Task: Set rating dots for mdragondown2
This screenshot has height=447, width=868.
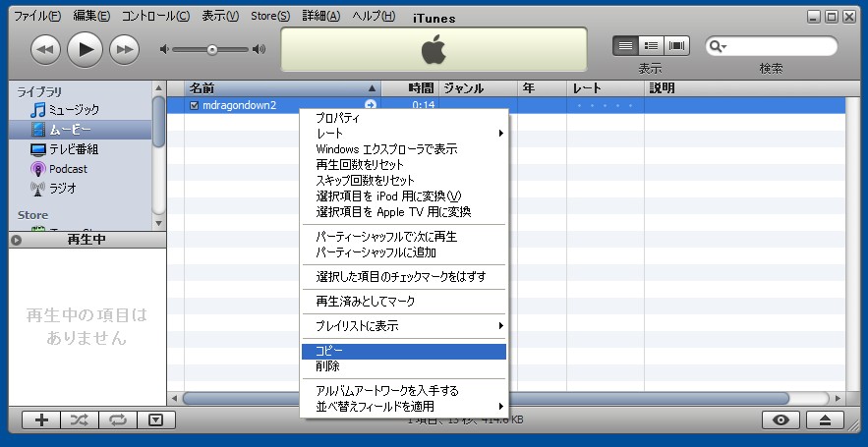Action: coord(605,105)
